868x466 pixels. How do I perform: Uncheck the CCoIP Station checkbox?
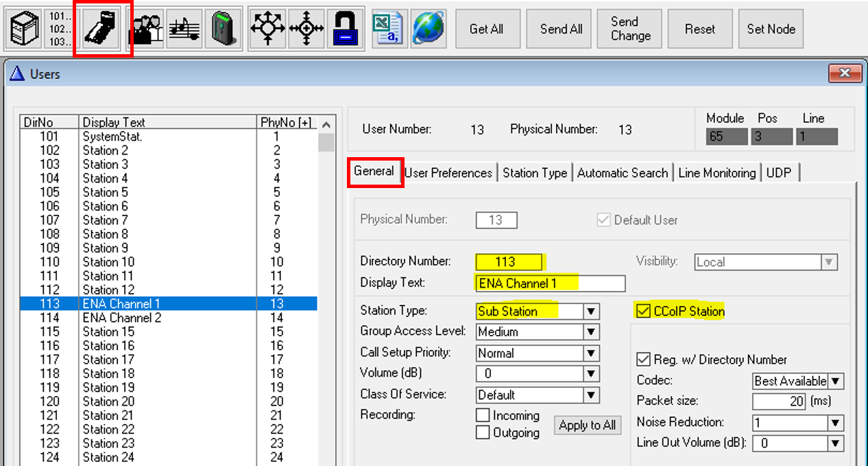pos(642,312)
